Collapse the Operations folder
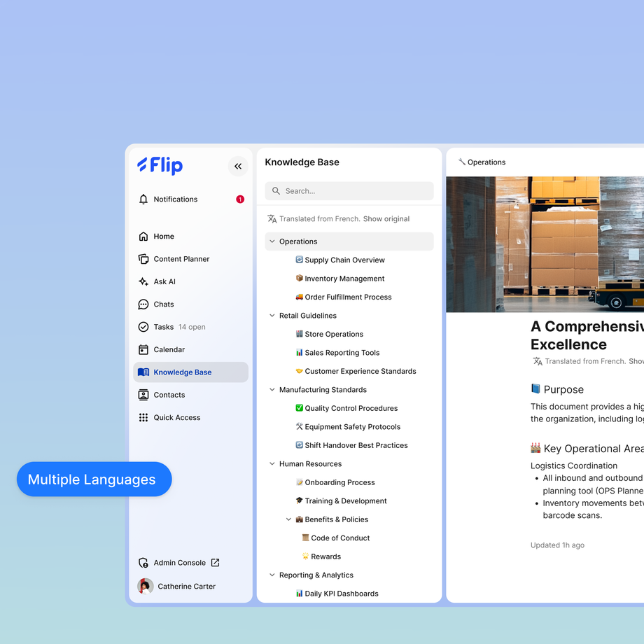The width and height of the screenshot is (644, 644). tap(272, 241)
